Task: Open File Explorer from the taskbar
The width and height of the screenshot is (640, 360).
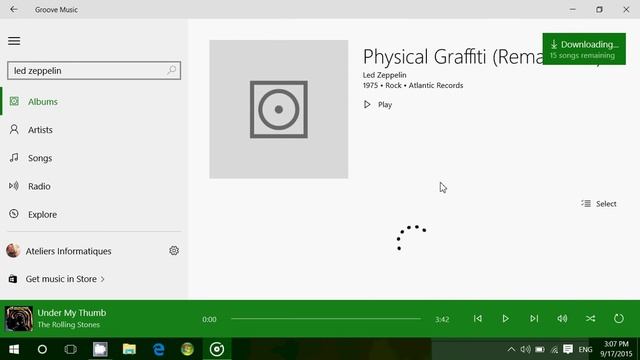Action: [129, 349]
